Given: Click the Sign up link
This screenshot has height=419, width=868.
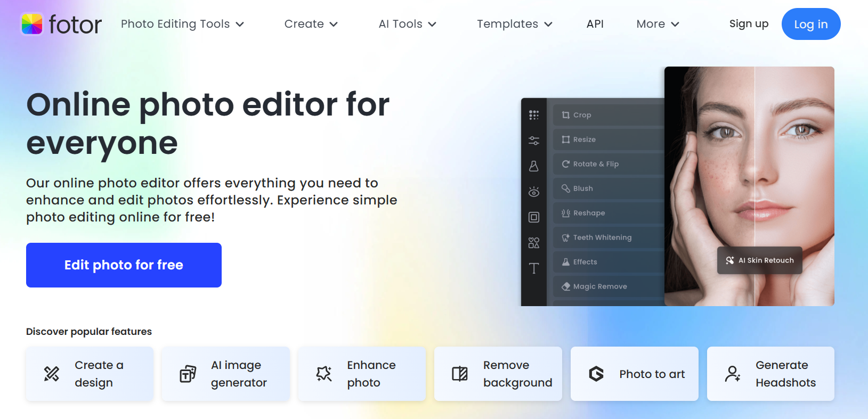Looking at the screenshot, I should tap(749, 24).
